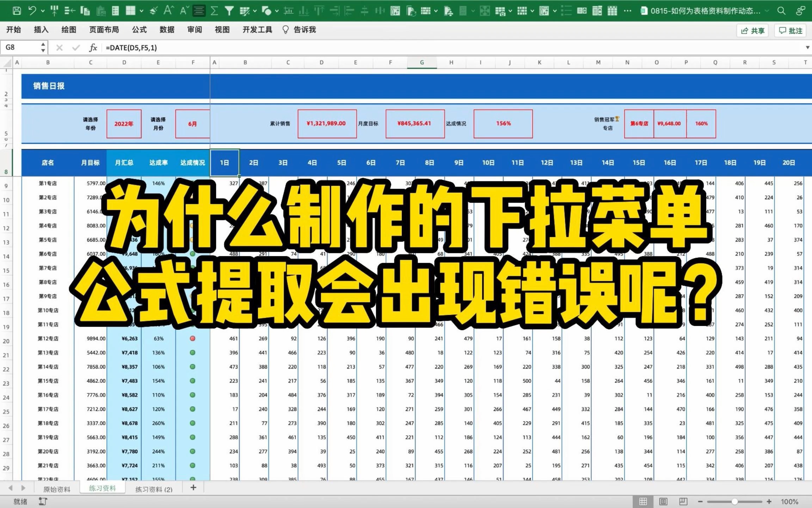This screenshot has width=812, height=508.
Task: Expand the formula bar chevron
Action: point(807,48)
